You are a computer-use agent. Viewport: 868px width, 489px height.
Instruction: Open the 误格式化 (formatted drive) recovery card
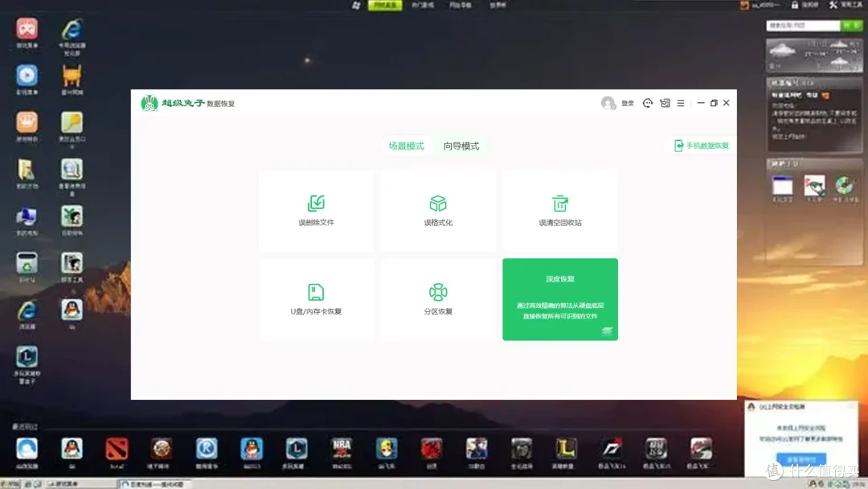pyautogui.click(x=438, y=211)
